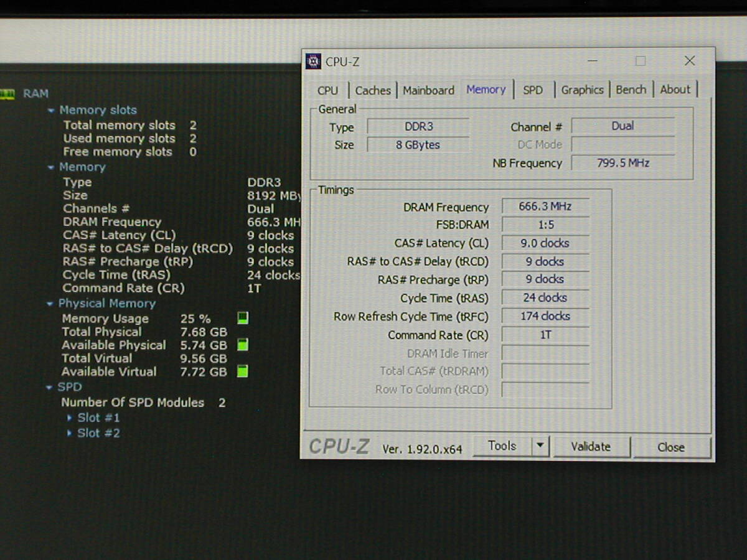Screen dimensions: 747x560
Task: Expand the Slot #1 tree item
Action: [70, 418]
